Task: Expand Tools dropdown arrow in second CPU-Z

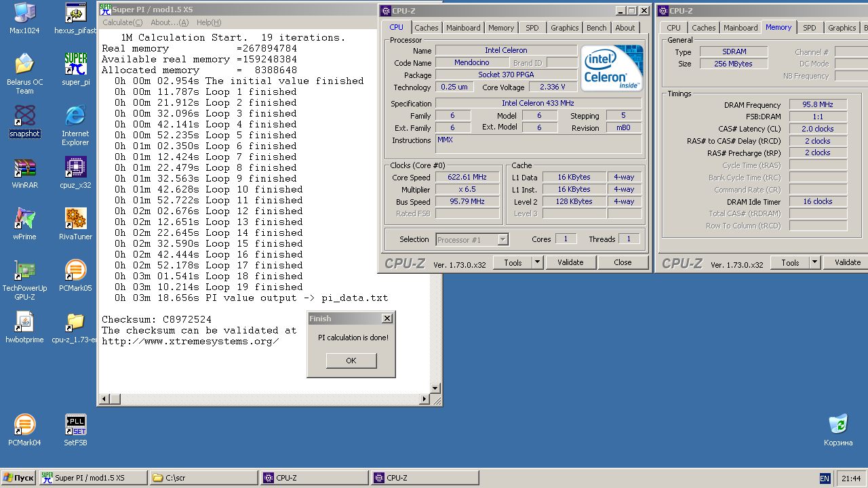Action: coord(814,262)
